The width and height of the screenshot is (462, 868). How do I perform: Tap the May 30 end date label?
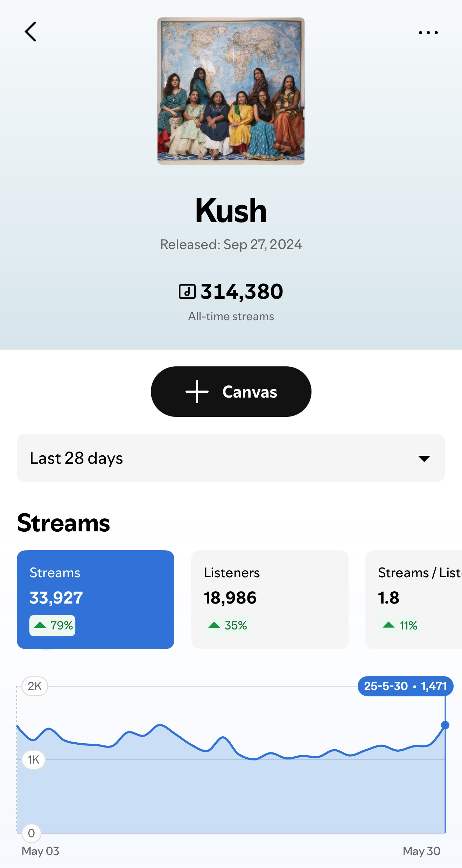[421, 851]
